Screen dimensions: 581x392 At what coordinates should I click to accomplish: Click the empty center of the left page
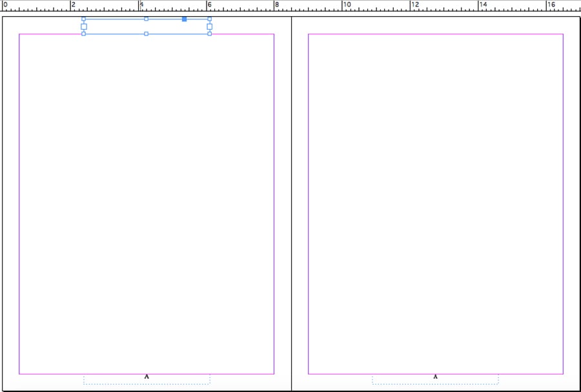[x=147, y=203]
